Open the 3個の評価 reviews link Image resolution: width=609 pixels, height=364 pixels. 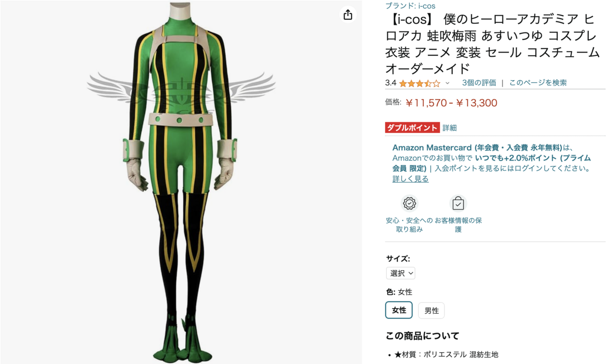pyautogui.click(x=479, y=83)
